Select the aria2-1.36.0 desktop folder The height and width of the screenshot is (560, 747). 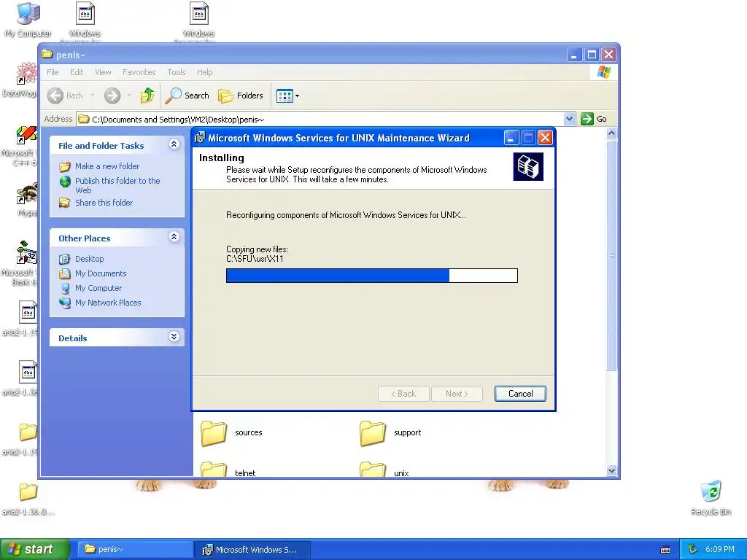click(28, 499)
